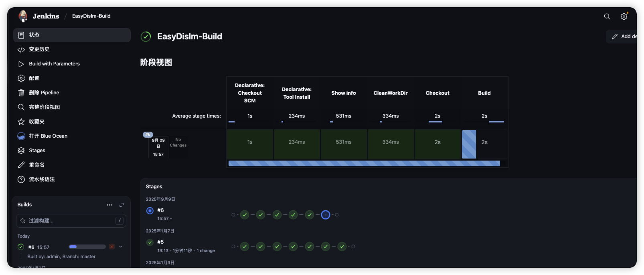Click last green check node of build #5
Viewport: 644px width, 275px height.
coord(342,246)
